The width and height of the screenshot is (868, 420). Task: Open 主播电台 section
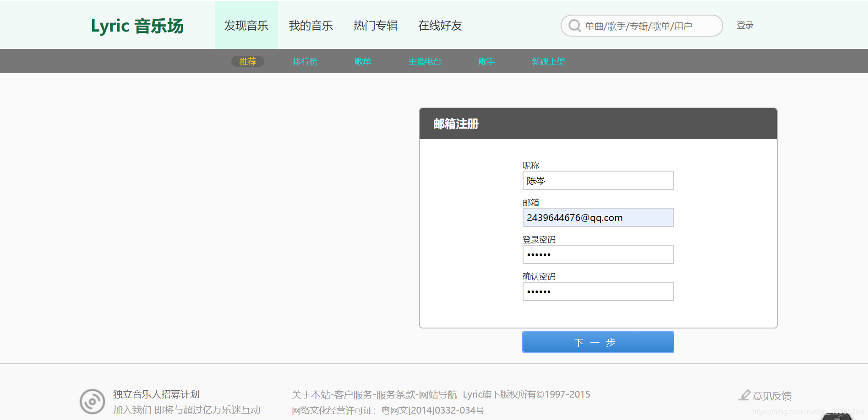coord(425,61)
